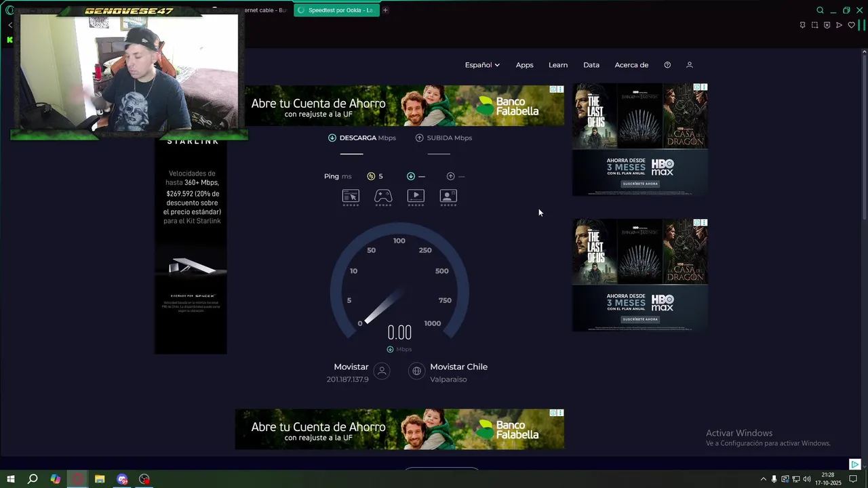This screenshot has width=868, height=488.
Task: Click SUSCRÍBETE AHORA in upper HBO ad
Action: pos(640,184)
